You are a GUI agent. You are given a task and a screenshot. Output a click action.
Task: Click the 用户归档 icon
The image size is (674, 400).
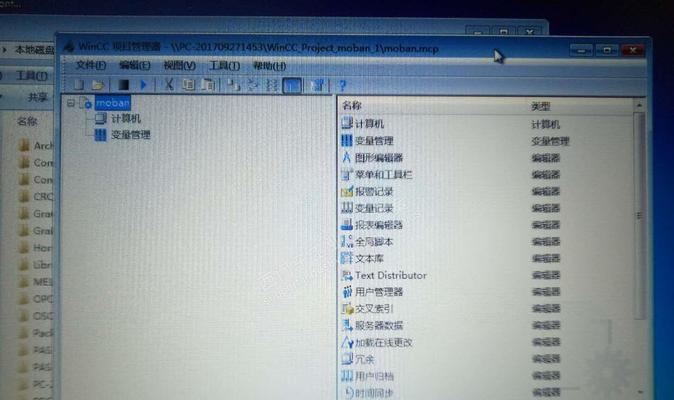[346, 376]
